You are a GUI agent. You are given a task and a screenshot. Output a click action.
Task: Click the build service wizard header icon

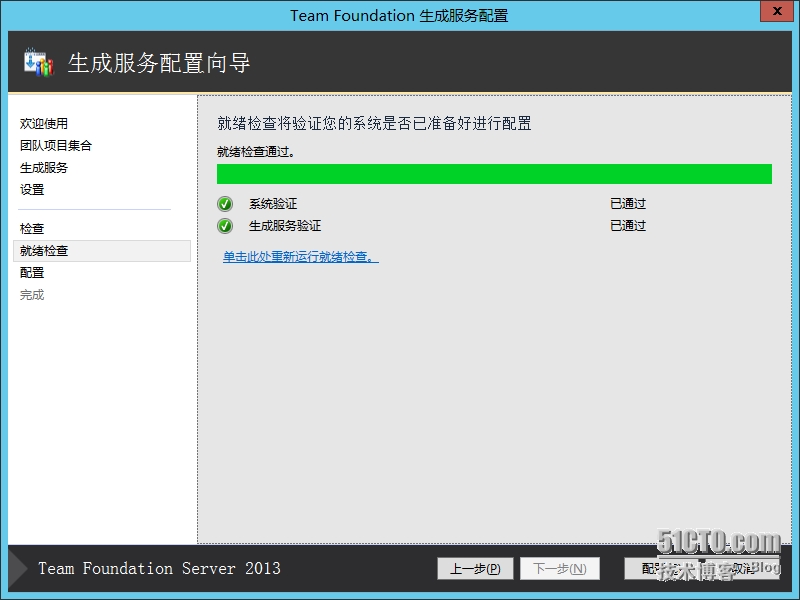(39, 62)
